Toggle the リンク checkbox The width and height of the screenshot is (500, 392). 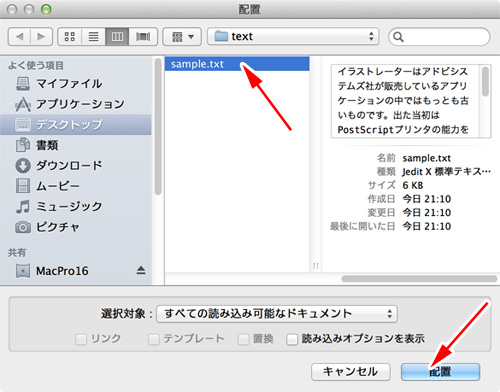[x=81, y=339]
